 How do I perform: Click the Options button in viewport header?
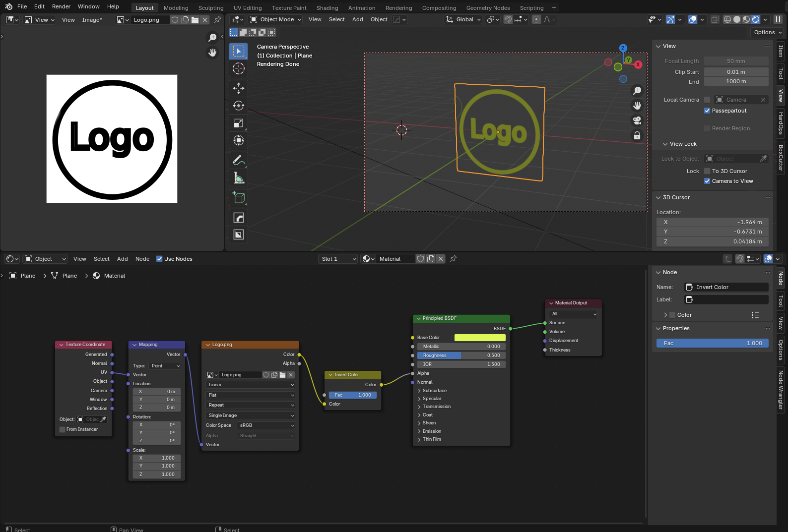coord(767,32)
